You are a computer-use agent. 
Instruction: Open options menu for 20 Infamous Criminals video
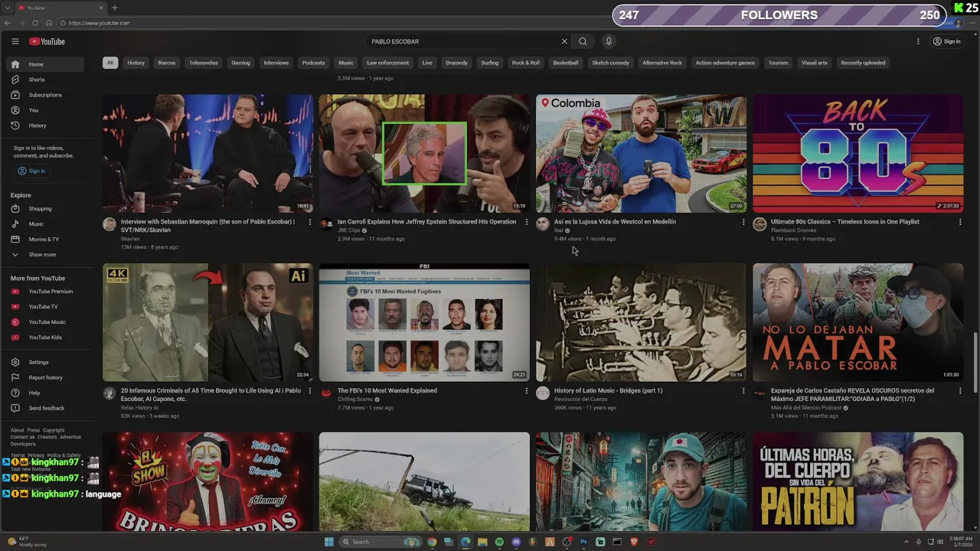pos(309,391)
